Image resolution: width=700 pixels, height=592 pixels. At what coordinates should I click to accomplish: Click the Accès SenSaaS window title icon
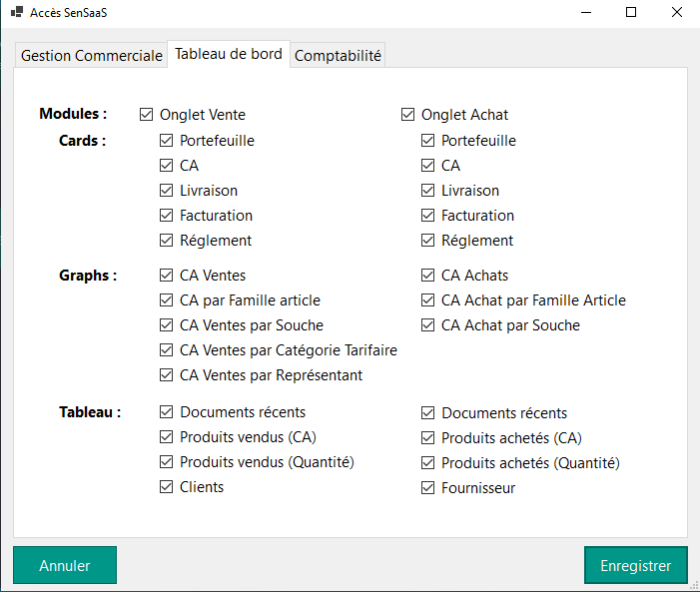(x=17, y=13)
